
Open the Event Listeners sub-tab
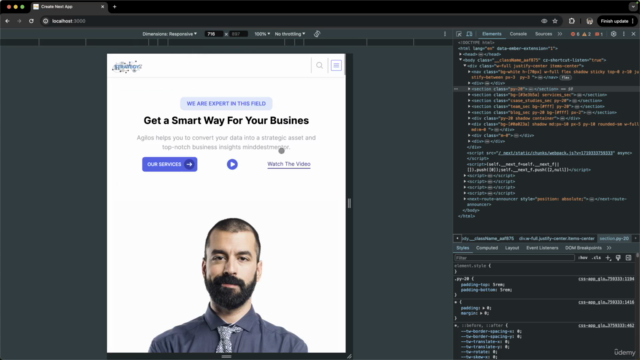542,248
